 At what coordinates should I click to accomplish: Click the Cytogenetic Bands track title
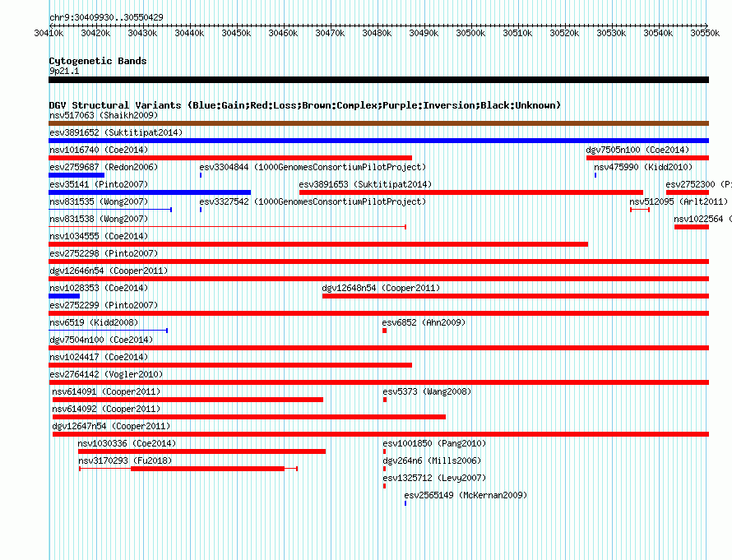(x=98, y=61)
